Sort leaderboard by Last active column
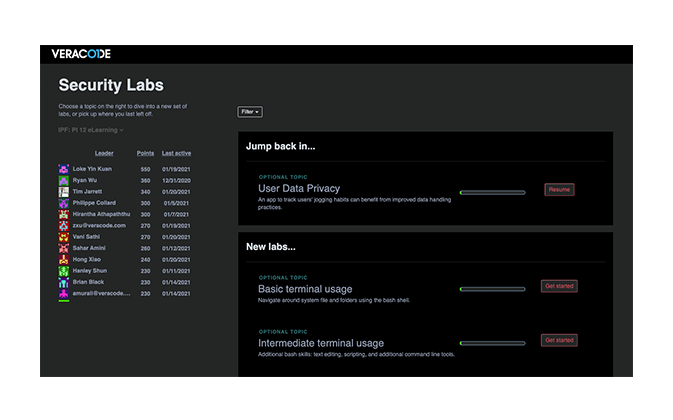The width and height of the screenshot is (673, 420). point(176,153)
